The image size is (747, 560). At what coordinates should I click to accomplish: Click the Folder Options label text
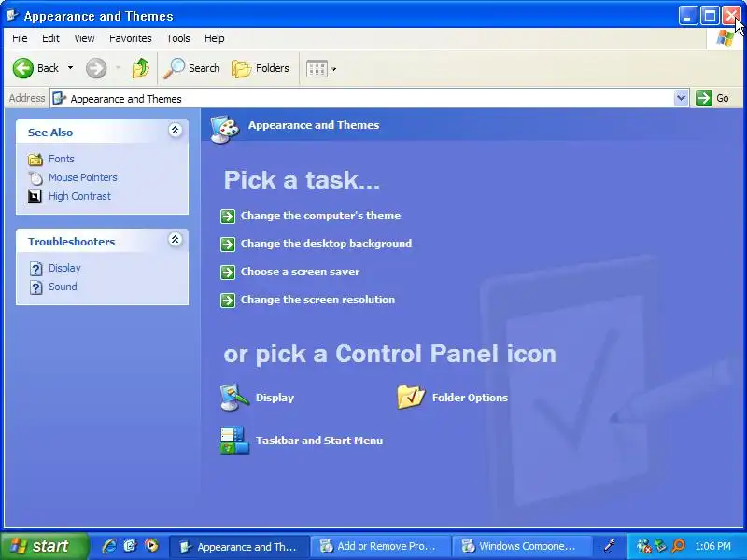click(x=470, y=398)
